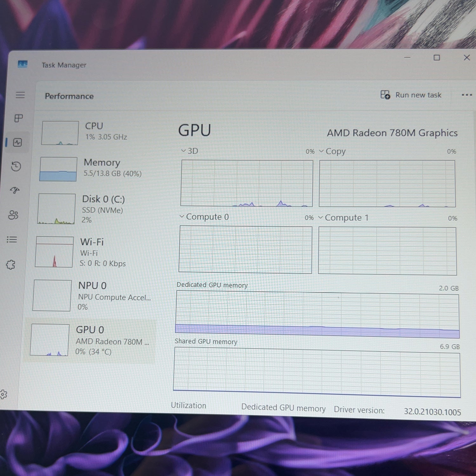This screenshot has width=476, height=476.
Task: Open Task Manager settings gear
Action: click(x=3, y=394)
